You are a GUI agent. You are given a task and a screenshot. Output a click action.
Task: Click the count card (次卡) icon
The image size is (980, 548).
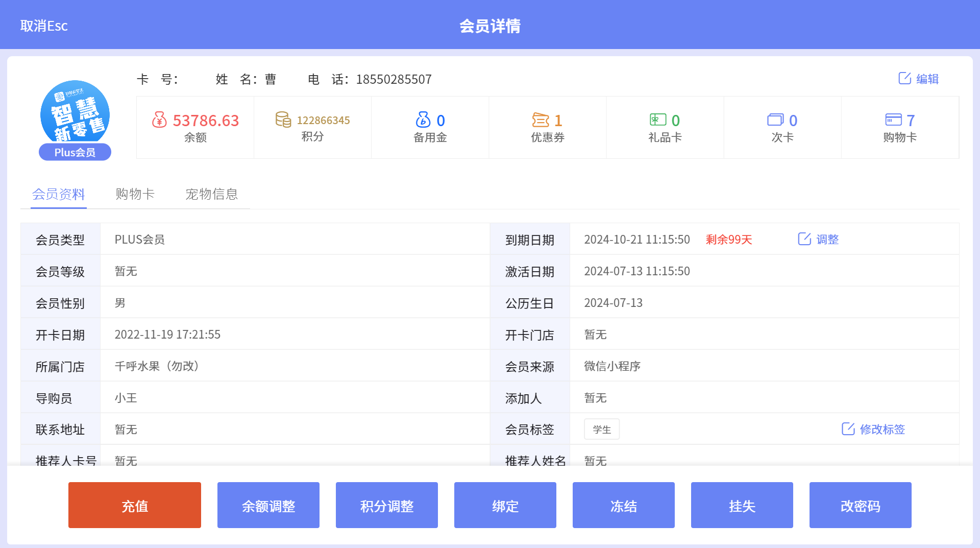point(775,120)
